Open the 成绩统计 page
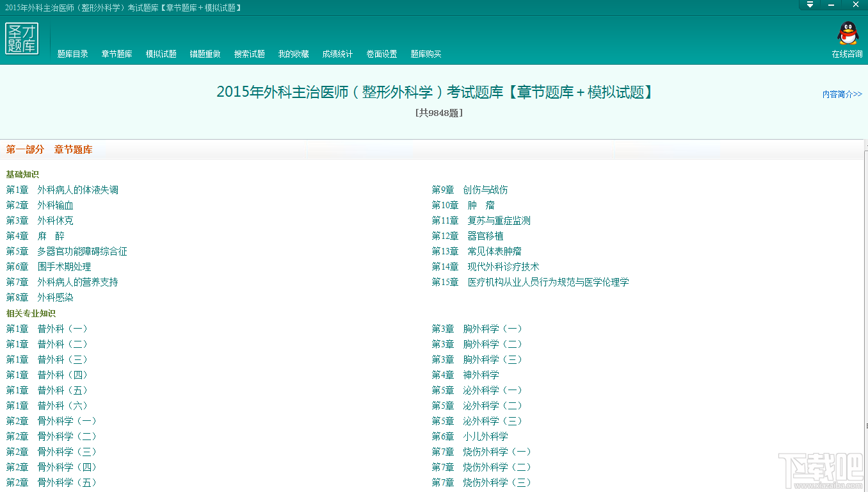Image resolution: width=868 pixels, height=492 pixels. coord(338,54)
